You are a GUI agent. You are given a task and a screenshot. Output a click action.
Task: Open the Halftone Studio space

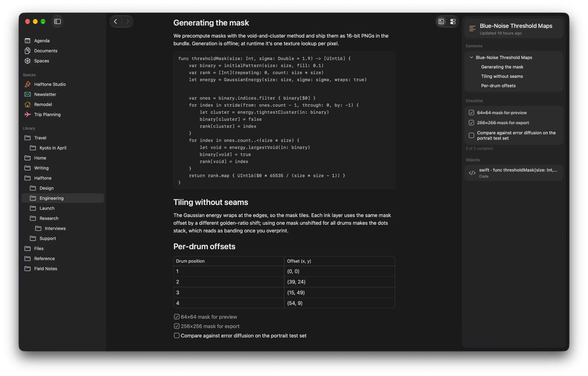tap(63, 84)
